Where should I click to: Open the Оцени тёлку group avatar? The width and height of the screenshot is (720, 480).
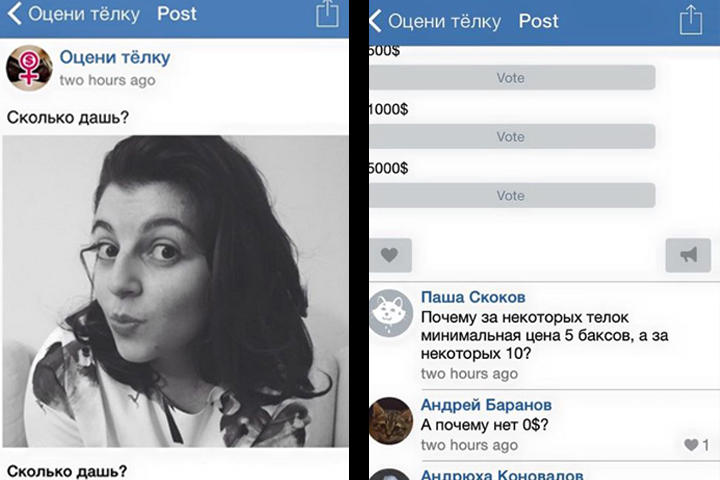(29, 68)
